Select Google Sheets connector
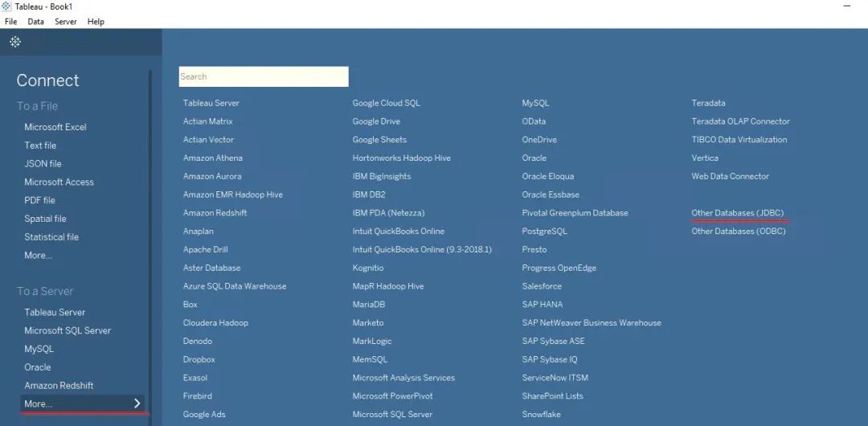 tap(379, 140)
